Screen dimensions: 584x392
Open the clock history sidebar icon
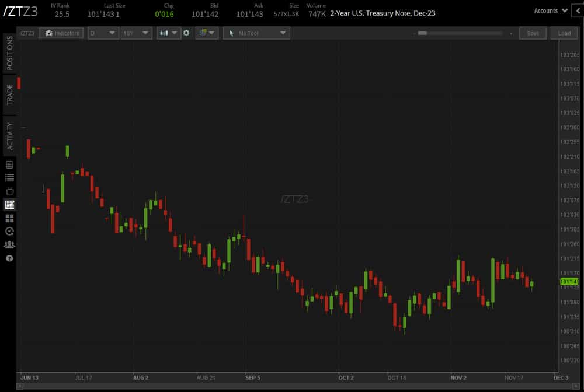pos(10,232)
